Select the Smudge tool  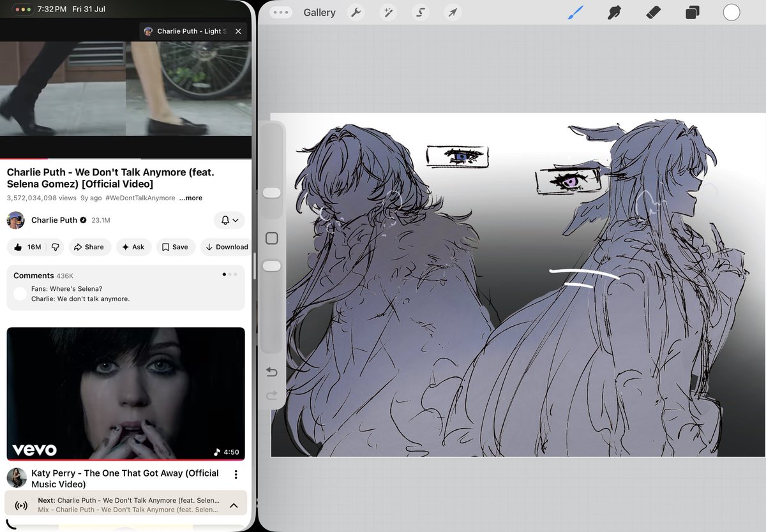pos(614,12)
